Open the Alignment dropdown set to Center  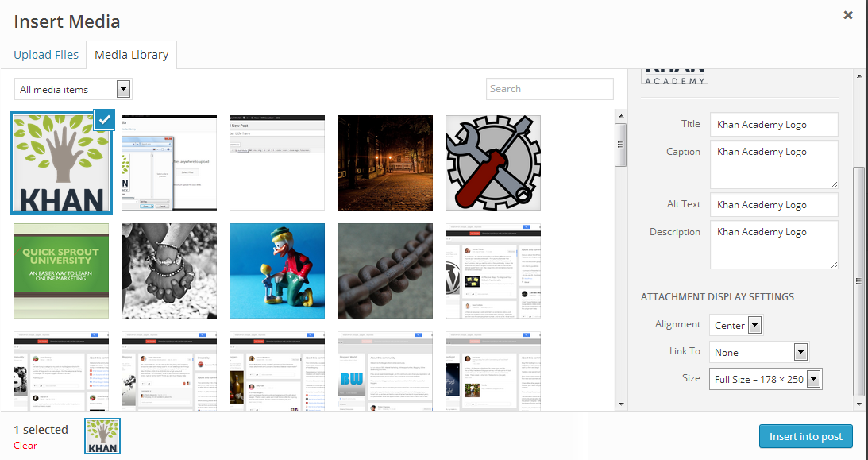pyautogui.click(x=736, y=325)
